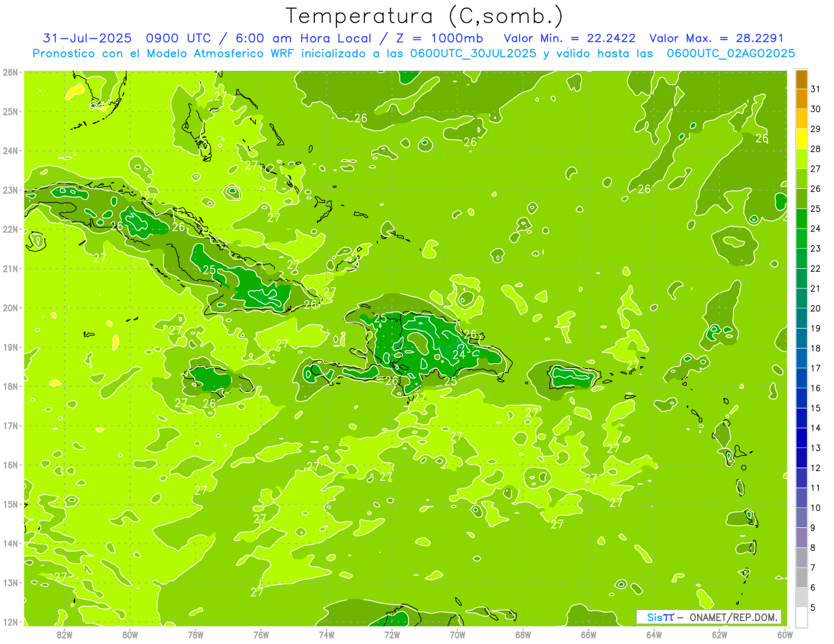Click gray legend swatch between 6 and 7
This screenshot has width=834, height=644.
(x=801, y=577)
